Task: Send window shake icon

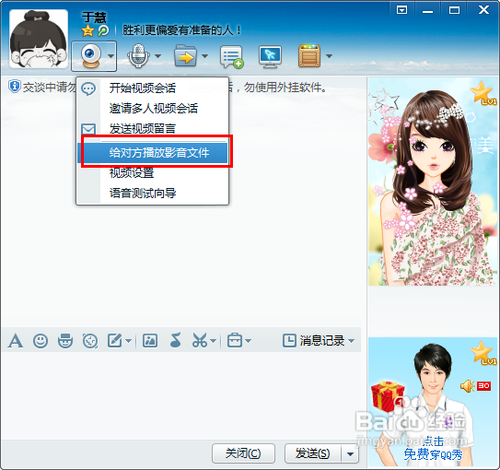Action: pos(90,341)
